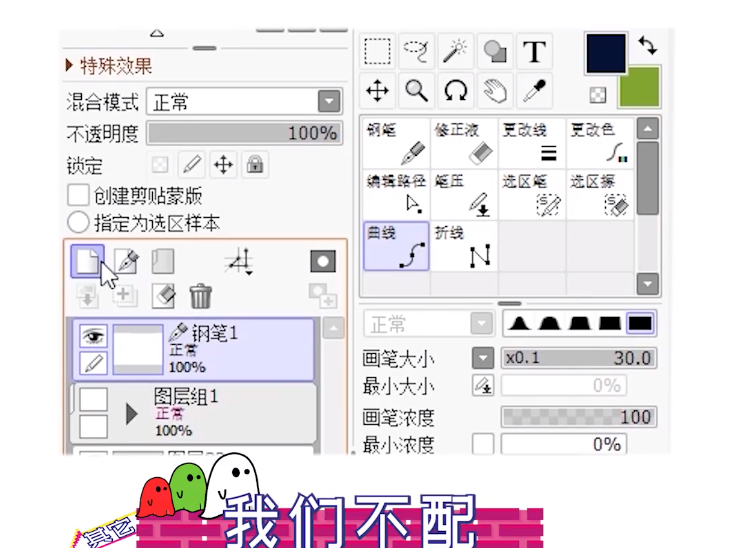740x548 pixels.
Task: Show 图层组1 using its visibility box
Action: click(x=93, y=399)
